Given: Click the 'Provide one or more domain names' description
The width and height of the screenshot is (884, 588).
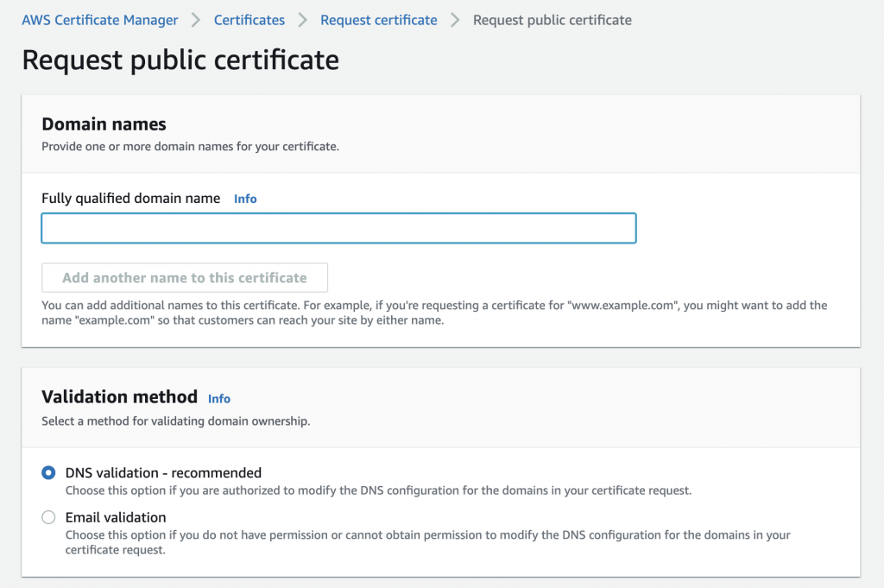Looking at the screenshot, I should (x=190, y=147).
